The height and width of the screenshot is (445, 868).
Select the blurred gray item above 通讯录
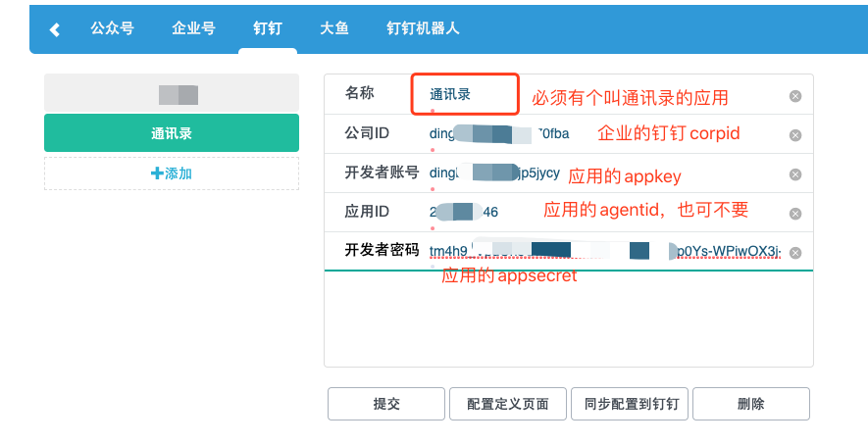pos(172,94)
